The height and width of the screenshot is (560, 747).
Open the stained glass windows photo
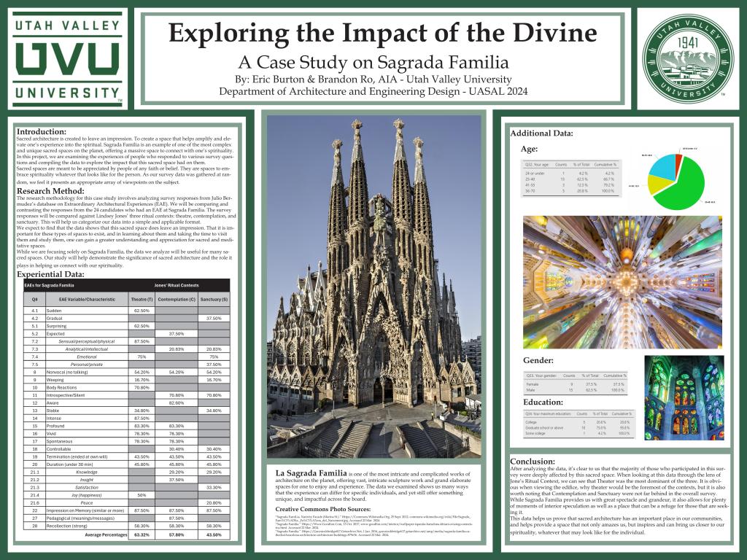[x=684, y=397]
